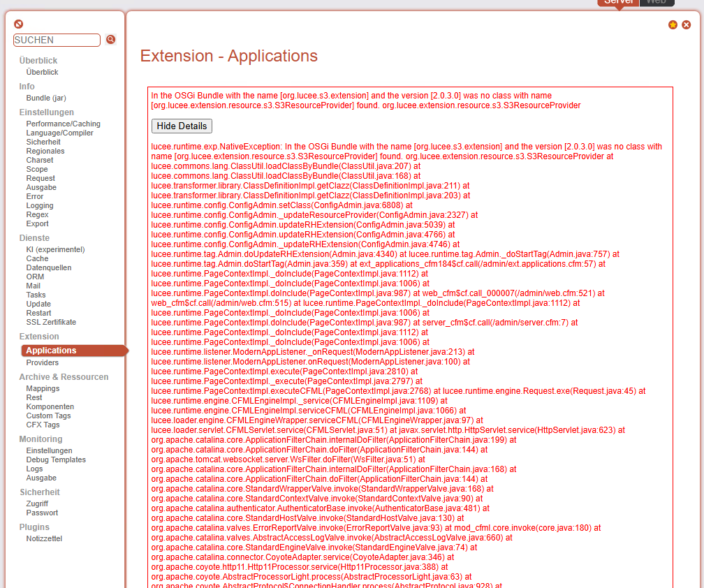Close the Applications view via red X icon

[x=685, y=24]
